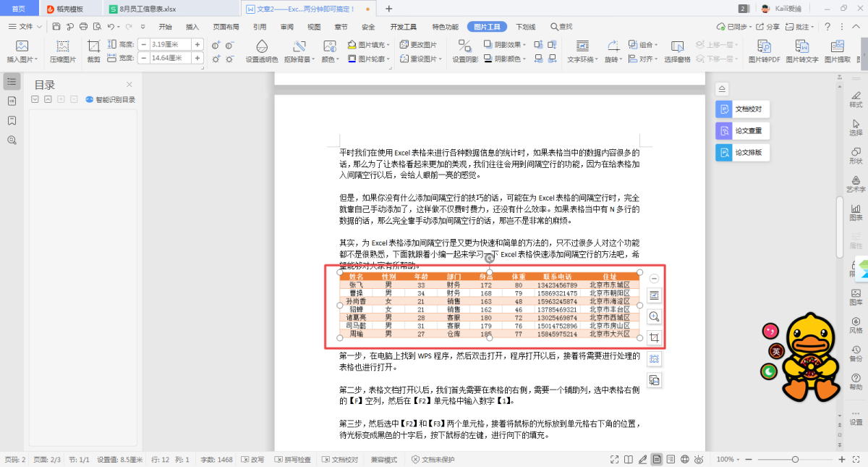Open the 插入图片 dropdown
The image size is (868, 467).
click(22, 59)
